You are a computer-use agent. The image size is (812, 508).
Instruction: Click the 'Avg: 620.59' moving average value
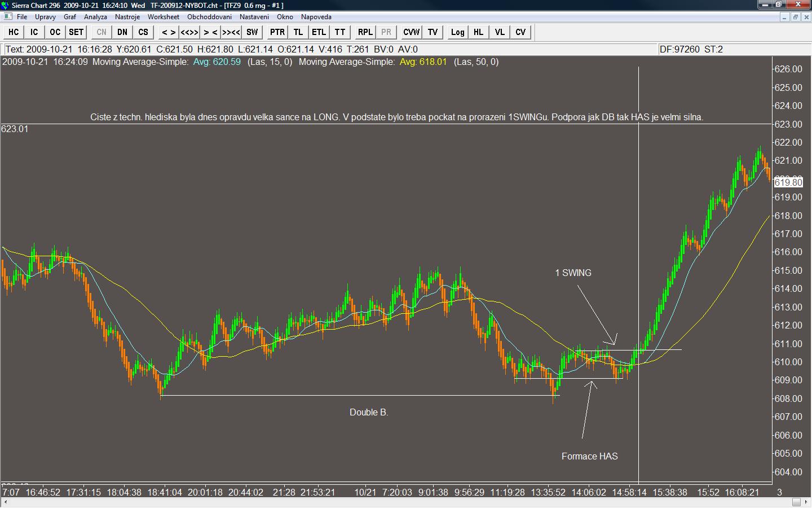tap(217, 62)
